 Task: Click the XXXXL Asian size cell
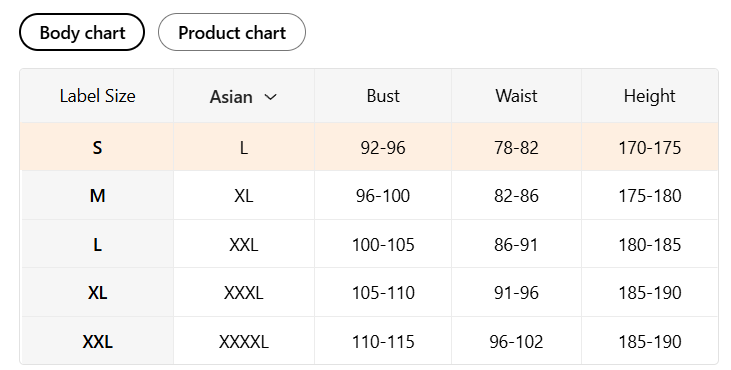244,342
